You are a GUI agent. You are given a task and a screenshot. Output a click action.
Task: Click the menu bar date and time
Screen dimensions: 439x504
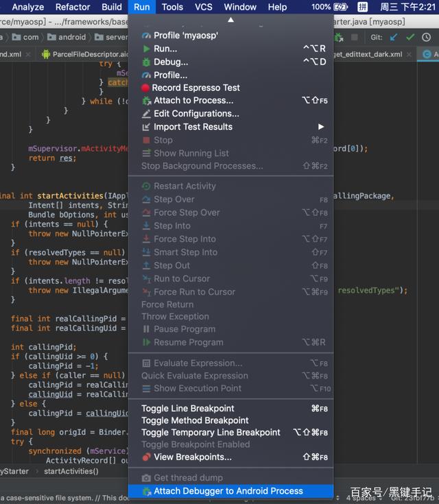pos(407,7)
